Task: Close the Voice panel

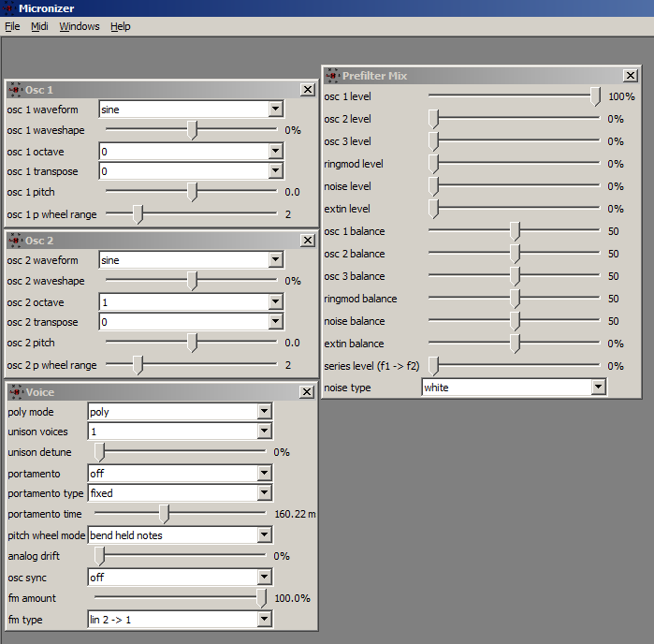Action: click(x=308, y=391)
